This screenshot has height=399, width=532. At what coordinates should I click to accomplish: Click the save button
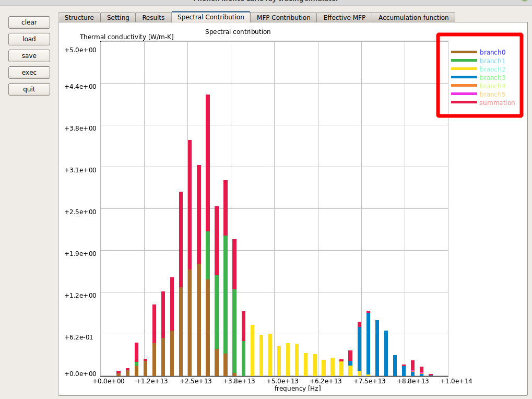click(x=29, y=56)
